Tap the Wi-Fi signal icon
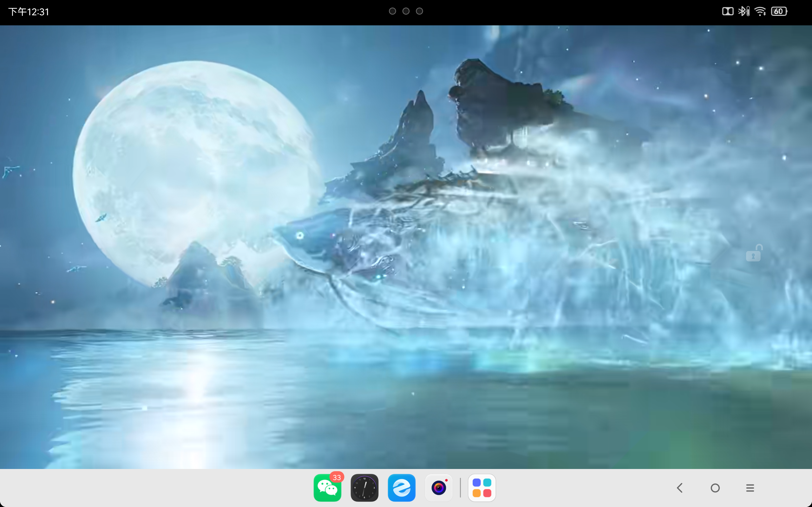The height and width of the screenshot is (507, 812). (x=760, y=11)
